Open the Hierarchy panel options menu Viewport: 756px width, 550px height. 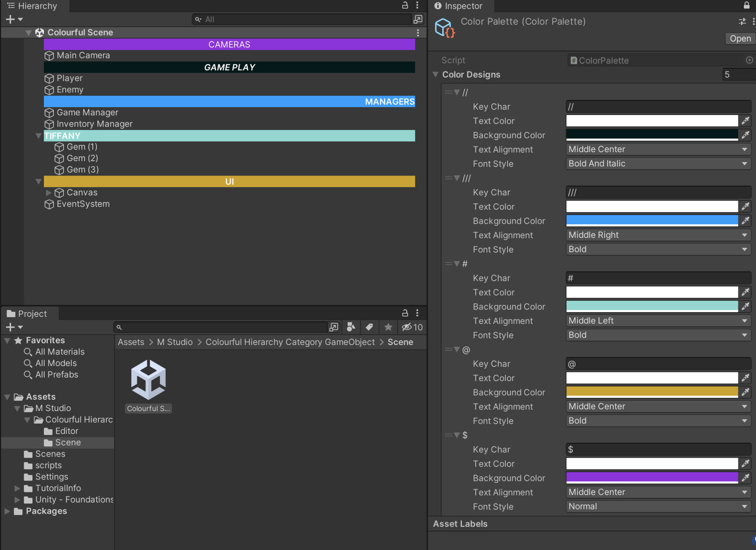click(417, 6)
